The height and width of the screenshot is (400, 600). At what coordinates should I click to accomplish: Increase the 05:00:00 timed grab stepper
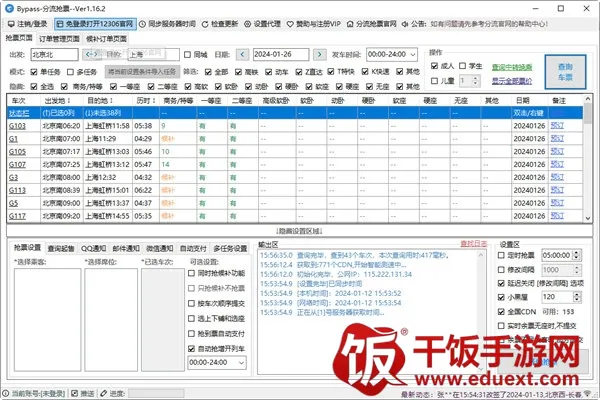[577, 253]
